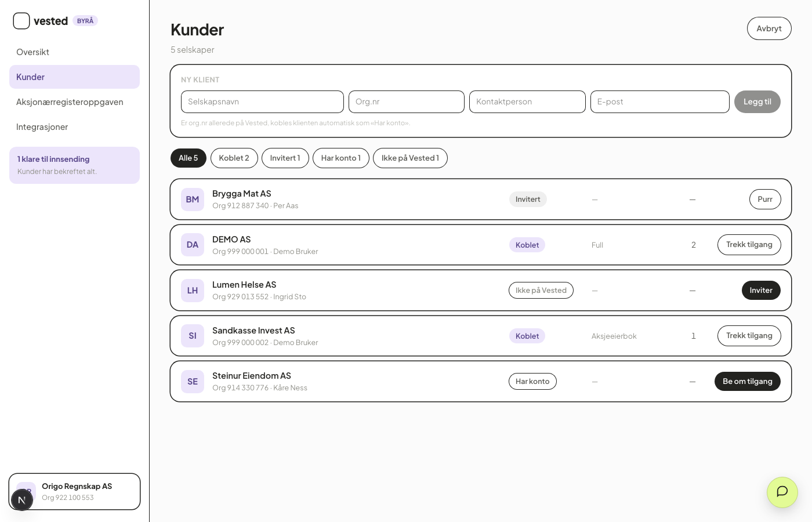Click the vested logo square icon
This screenshot has width=812, height=522.
click(x=21, y=21)
